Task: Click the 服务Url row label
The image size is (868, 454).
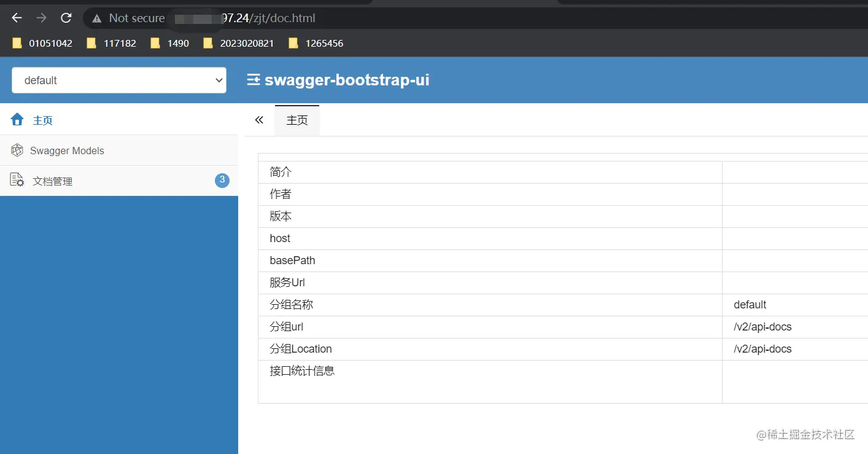Action: point(287,283)
